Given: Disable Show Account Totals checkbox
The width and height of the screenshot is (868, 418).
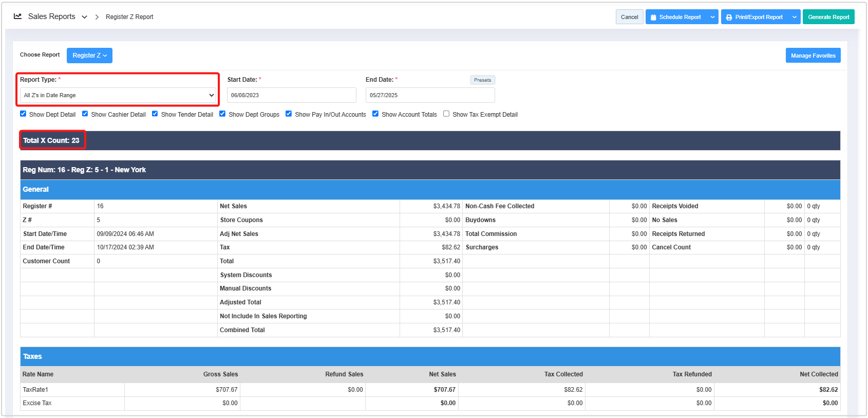Looking at the screenshot, I should pos(375,114).
